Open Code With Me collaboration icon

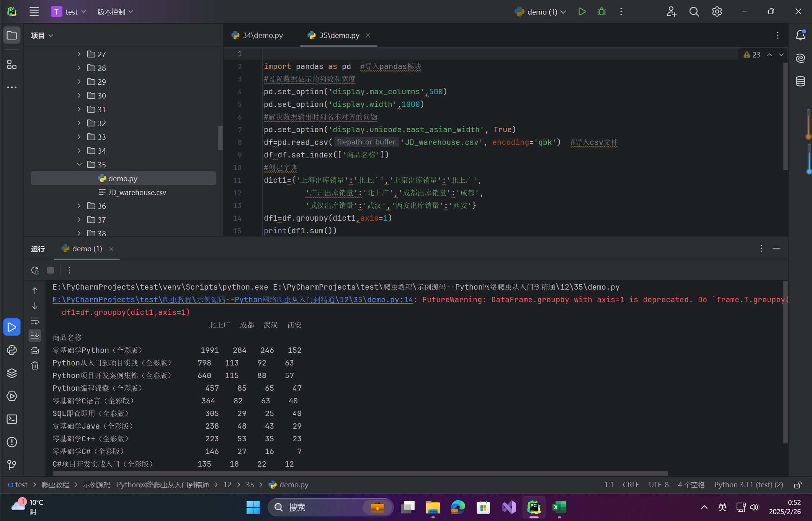click(671, 12)
